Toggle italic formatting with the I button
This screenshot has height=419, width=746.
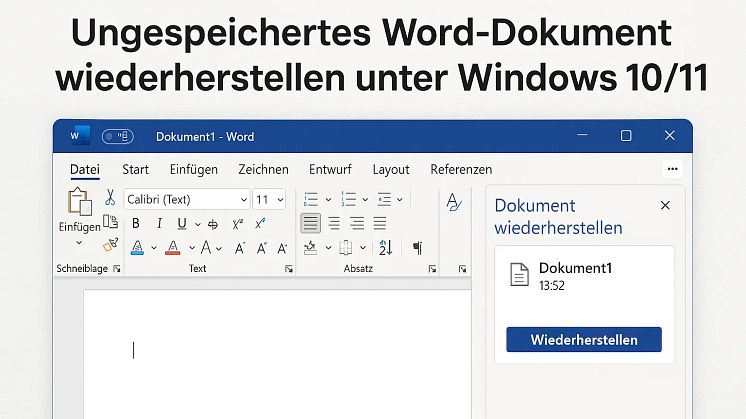tap(159, 223)
